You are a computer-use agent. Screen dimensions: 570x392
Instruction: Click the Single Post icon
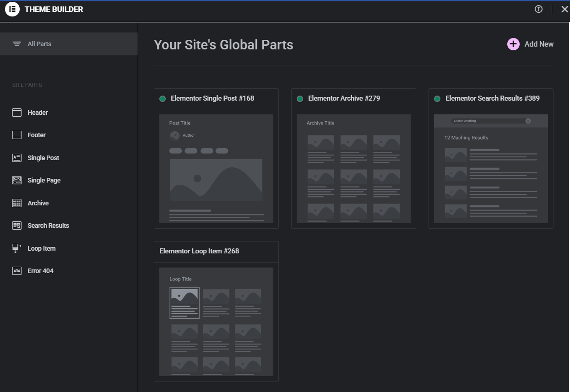click(x=17, y=158)
